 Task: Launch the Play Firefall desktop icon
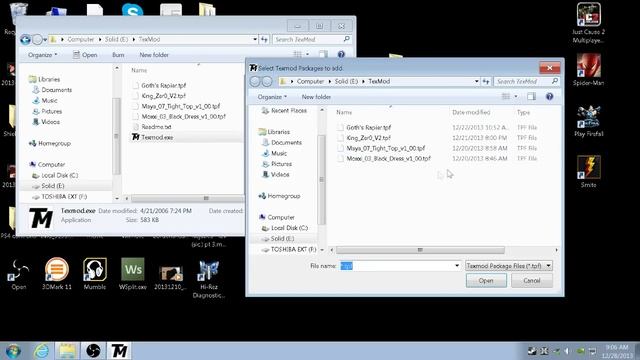pos(588,121)
